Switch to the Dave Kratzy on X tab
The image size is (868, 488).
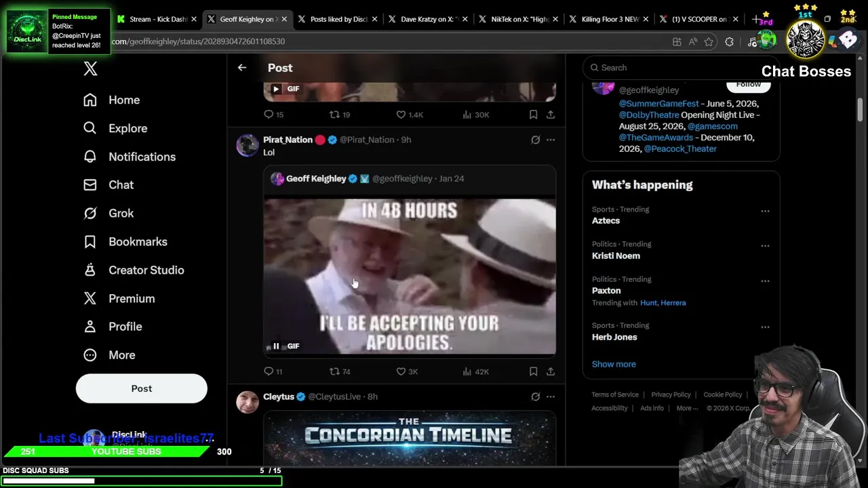click(429, 19)
